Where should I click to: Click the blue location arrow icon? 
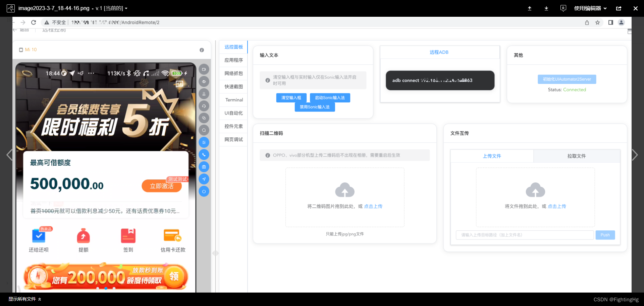click(204, 179)
